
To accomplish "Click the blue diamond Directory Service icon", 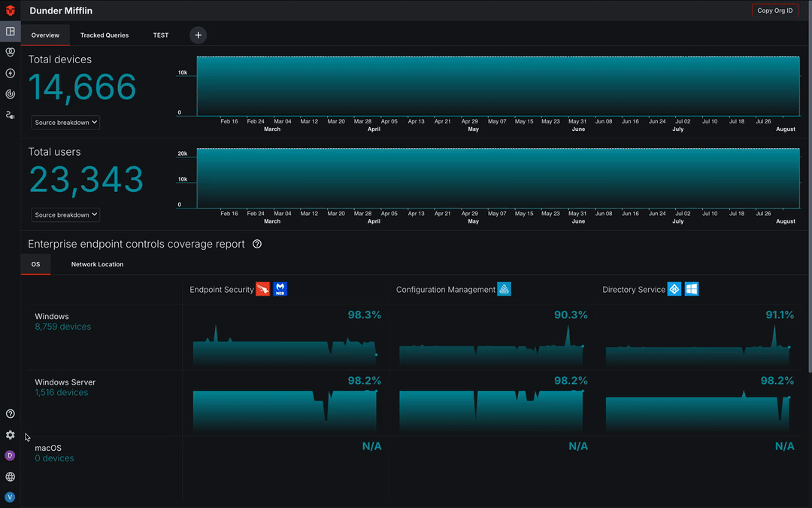I will (x=674, y=289).
